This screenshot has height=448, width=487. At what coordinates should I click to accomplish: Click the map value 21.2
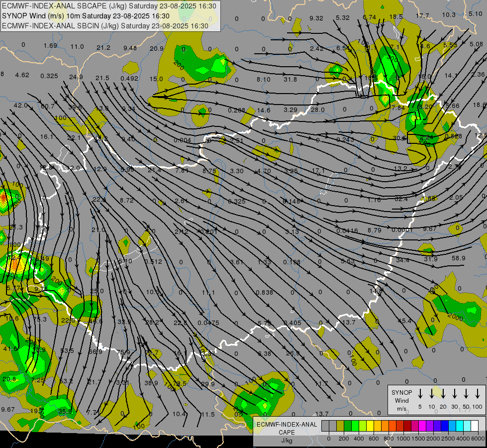(x=103, y=48)
